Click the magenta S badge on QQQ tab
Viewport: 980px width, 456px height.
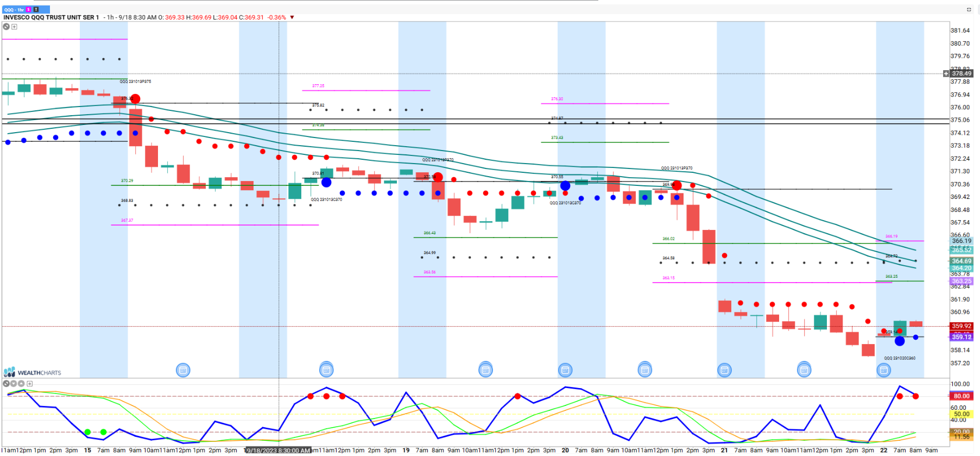coord(29,9)
